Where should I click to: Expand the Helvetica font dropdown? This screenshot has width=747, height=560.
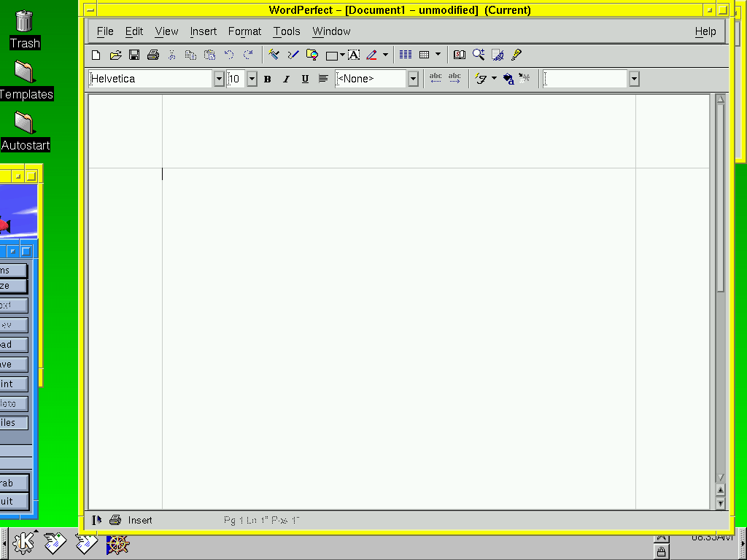pos(219,79)
